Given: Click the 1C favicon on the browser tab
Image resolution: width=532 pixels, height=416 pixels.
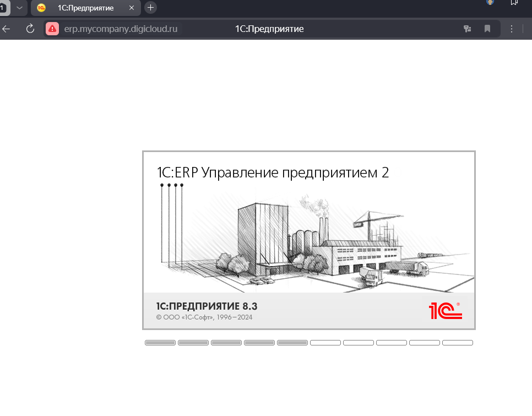Looking at the screenshot, I should (x=39, y=8).
